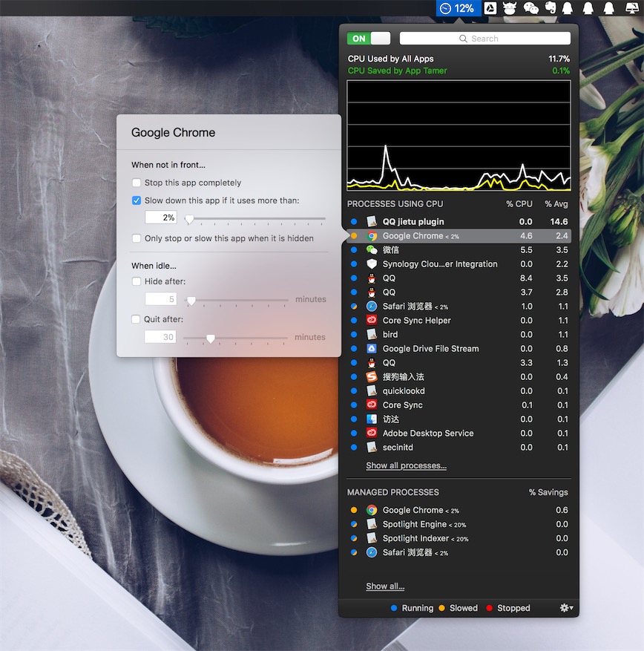Check Only stop or slow when hidden
The image size is (644, 651).
pos(136,238)
